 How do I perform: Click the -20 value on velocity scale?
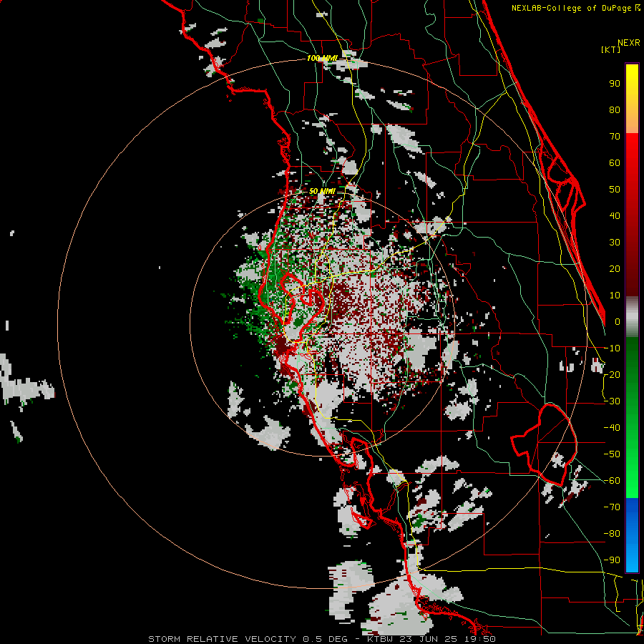click(x=612, y=375)
